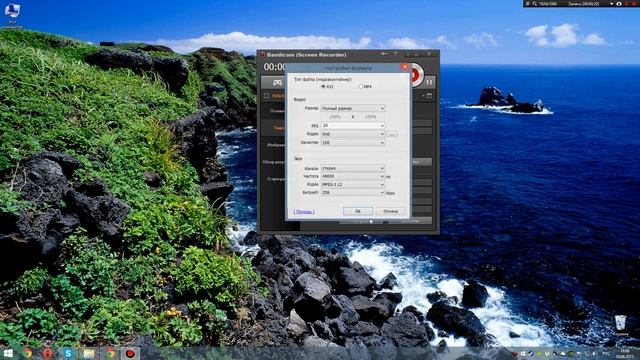Click the red record button in Bandicam

pos(416,76)
